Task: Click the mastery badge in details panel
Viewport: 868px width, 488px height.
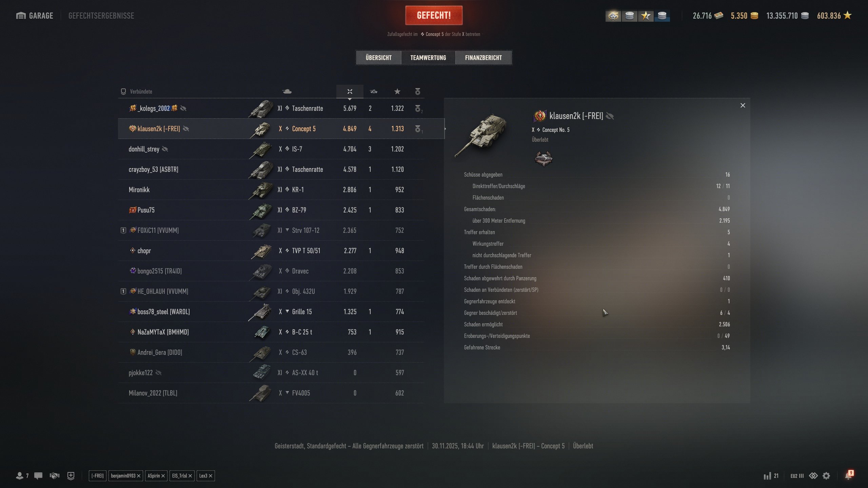Action: [543, 159]
